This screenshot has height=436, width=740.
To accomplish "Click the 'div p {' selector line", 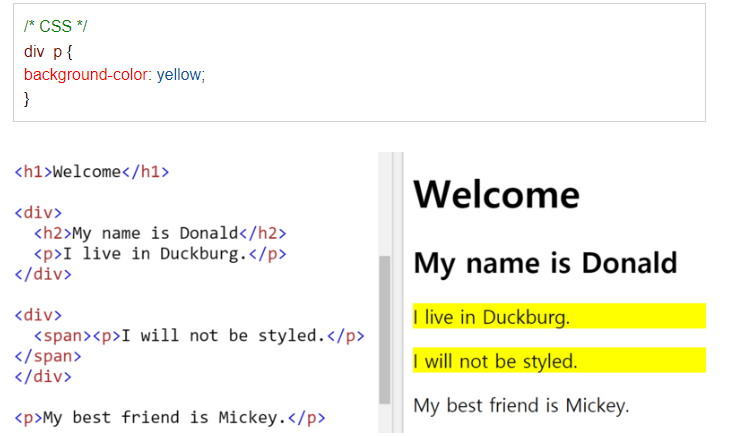I will coord(48,51).
